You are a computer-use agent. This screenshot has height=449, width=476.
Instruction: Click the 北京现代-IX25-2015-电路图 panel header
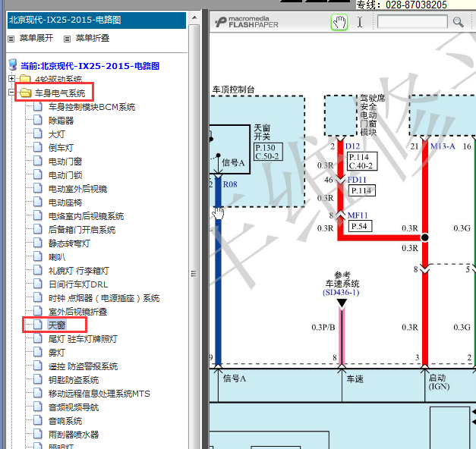point(96,20)
